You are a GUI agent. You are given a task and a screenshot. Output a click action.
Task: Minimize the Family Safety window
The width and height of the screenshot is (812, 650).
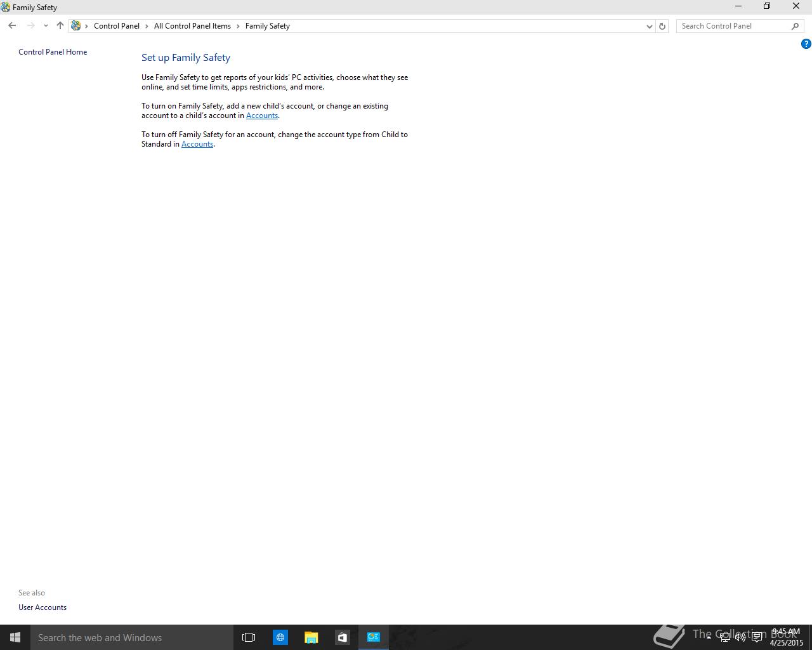click(x=738, y=6)
